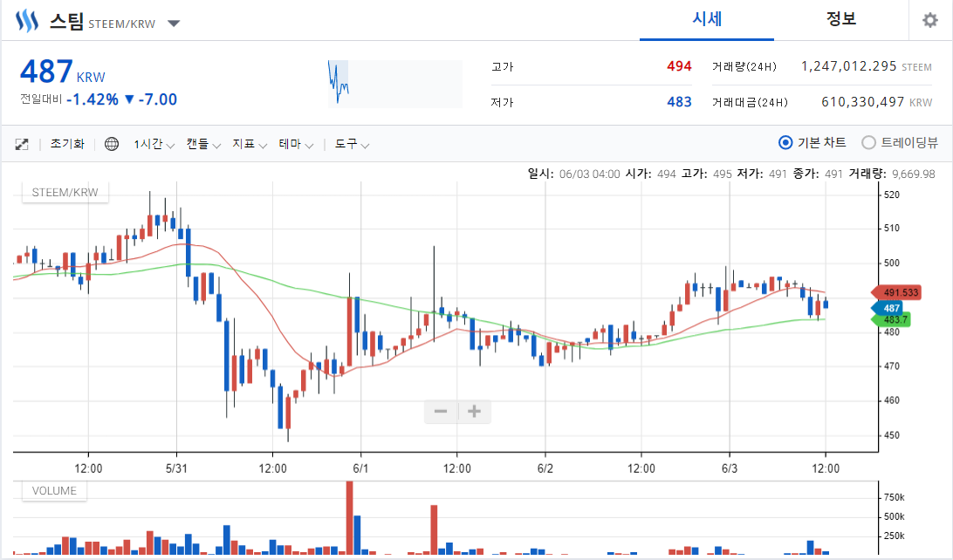Open the 1시간 interval dropdown
The width and height of the screenshot is (953, 560).
point(154,144)
